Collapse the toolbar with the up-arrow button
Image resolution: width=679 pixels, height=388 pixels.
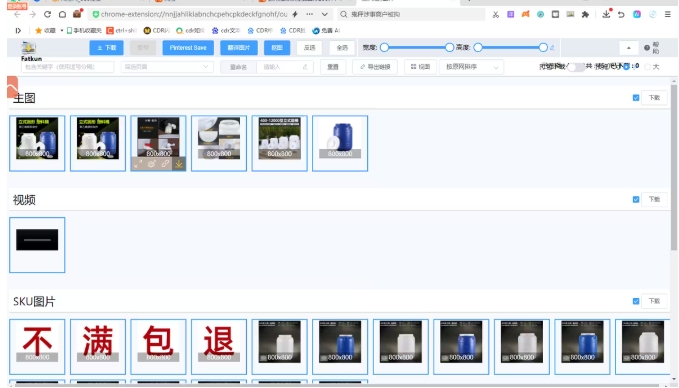tap(629, 48)
